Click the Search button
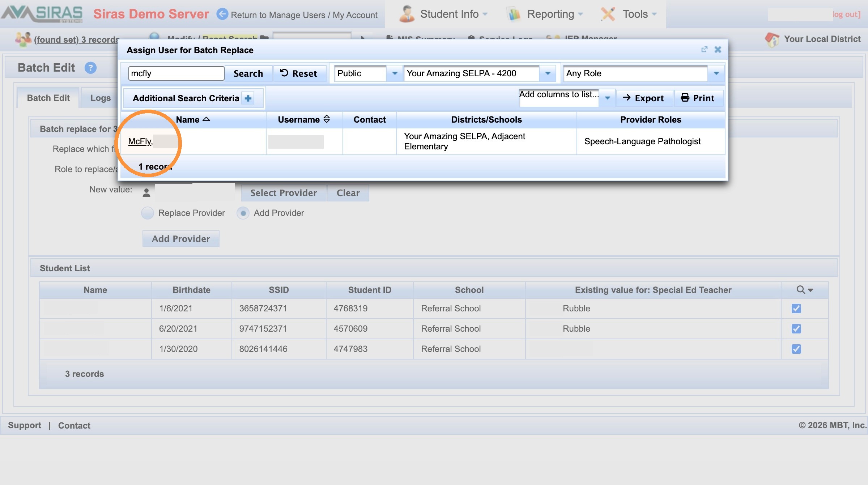This screenshot has height=485, width=868. point(248,73)
